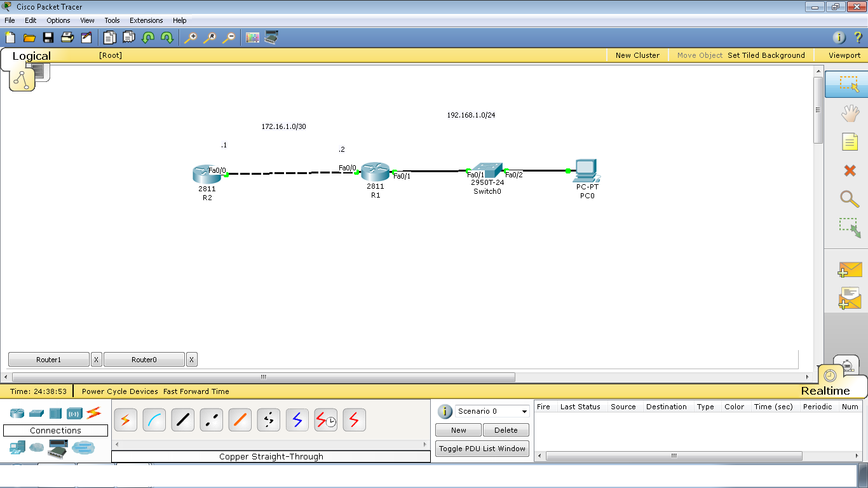Select the Routers device category
Image resolution: width=868 pixels, height=488 pixels.
[x=17, y=414]
